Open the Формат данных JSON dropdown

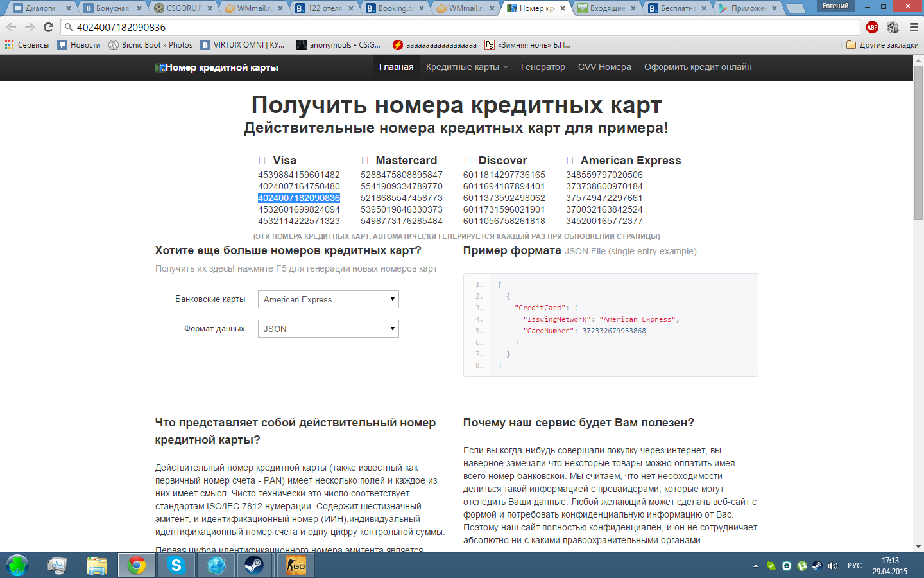(x=329, y=329)
